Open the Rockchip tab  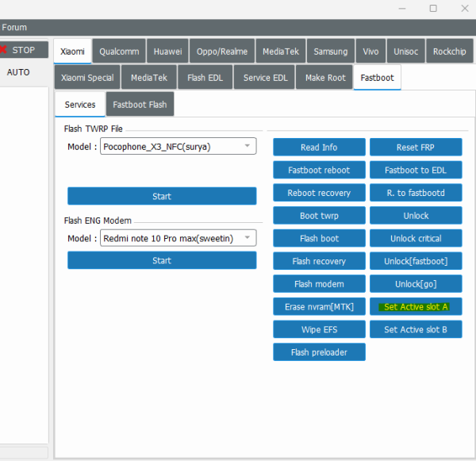click(449, 52)
